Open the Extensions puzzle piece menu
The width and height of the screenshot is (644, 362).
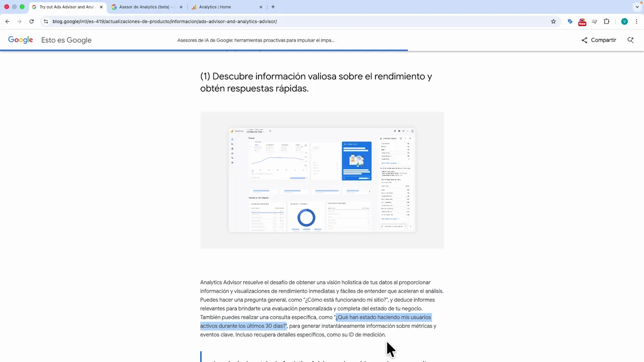[x=607, y=22]
